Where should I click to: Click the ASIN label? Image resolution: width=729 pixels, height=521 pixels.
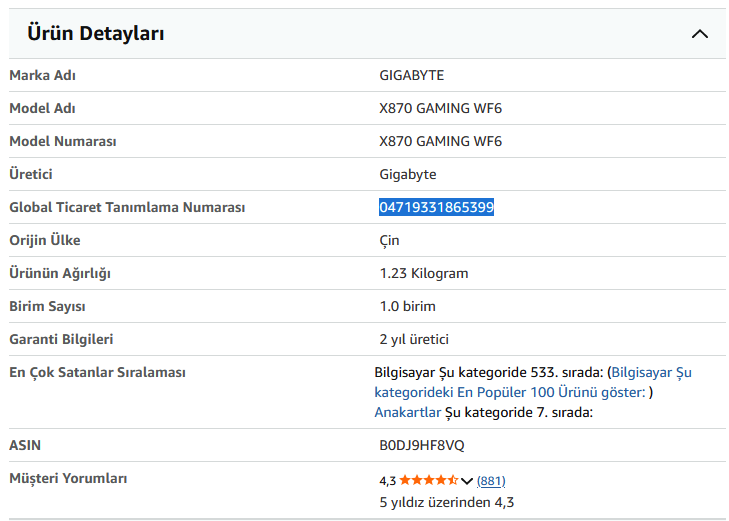point(25,445)
